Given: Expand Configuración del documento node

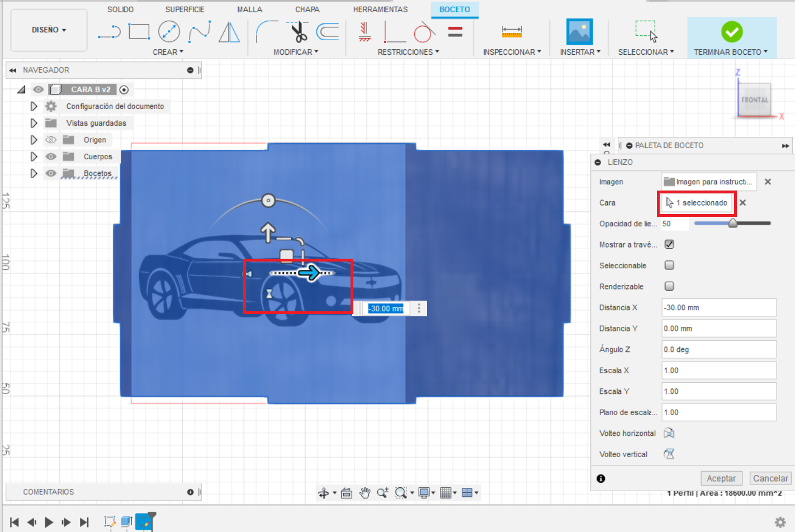Looking at the screenshot, I should click(x=34, y=106).
